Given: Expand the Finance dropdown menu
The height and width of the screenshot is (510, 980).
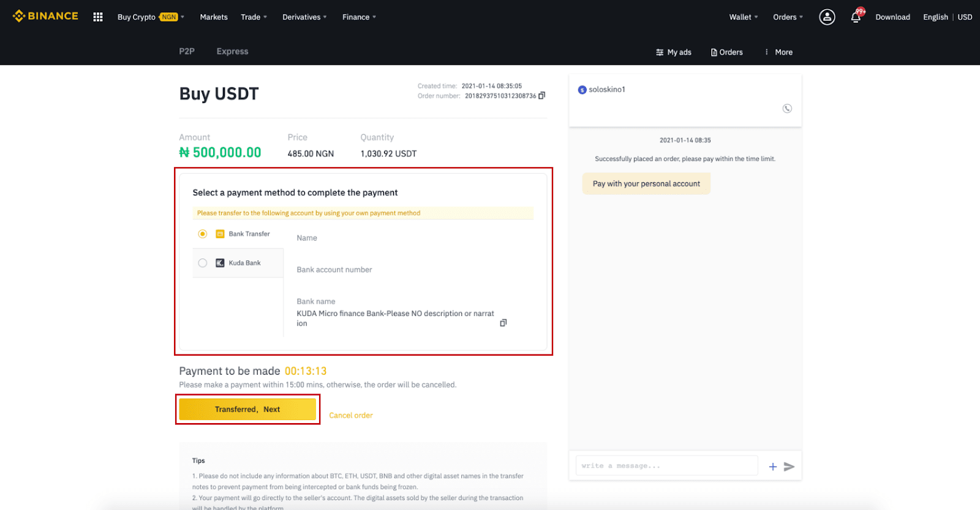Looking at the screenshot, I should click(x=359, y=17).
